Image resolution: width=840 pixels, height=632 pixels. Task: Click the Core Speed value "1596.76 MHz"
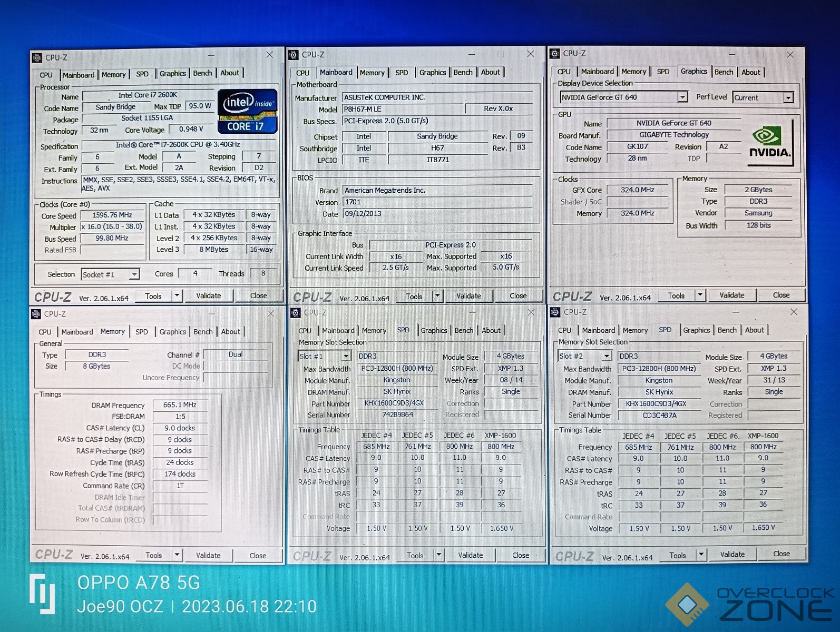tap(112, 215)
